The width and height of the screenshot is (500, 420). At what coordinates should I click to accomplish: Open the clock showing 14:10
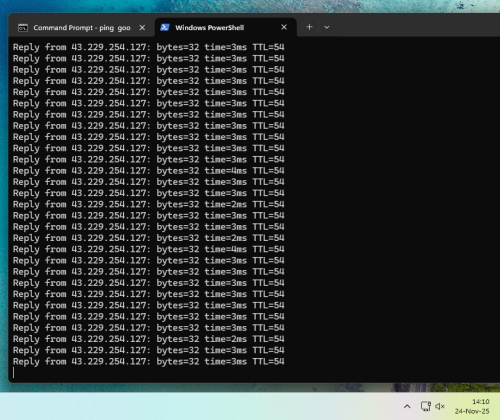point(480,402)
